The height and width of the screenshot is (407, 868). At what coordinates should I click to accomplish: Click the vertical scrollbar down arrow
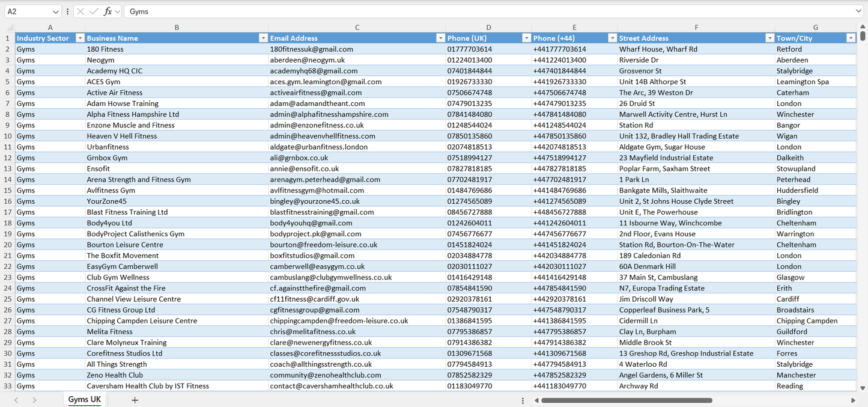pyautogui.click(x=863, y=388)
